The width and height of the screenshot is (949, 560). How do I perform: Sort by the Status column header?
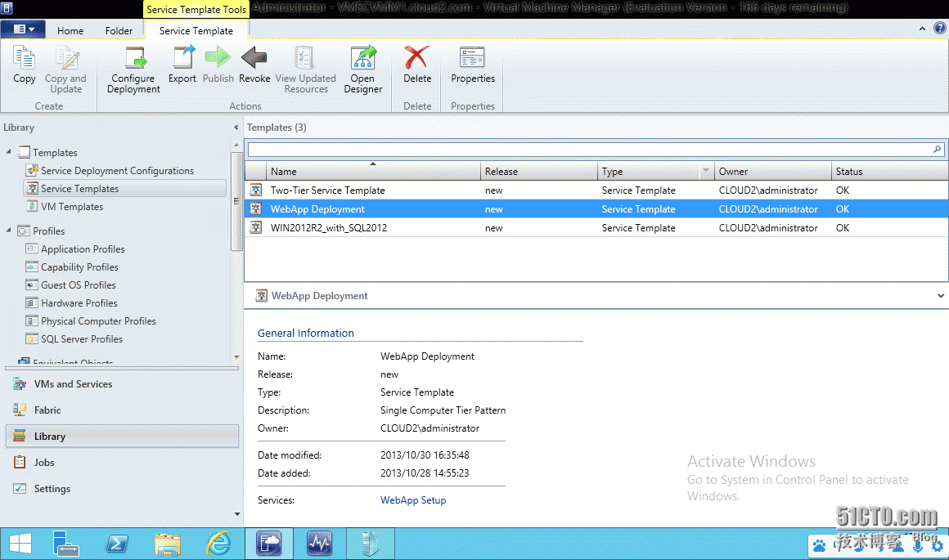[x=890, y=171]
